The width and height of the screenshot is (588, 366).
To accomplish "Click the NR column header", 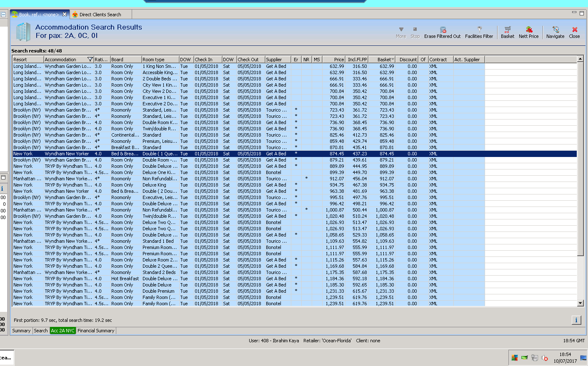I will coord(306,60).
